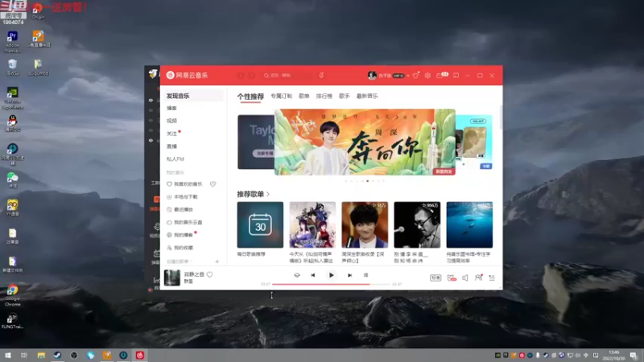Open the daily recommendation calendar cover

(x=260, y=224)
